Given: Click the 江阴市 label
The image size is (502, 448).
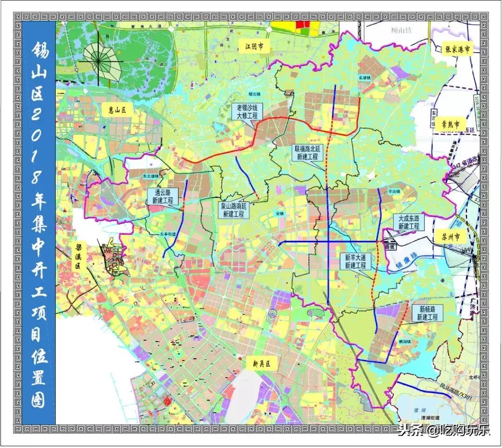Looking at the screenshot, I should (255, 47).
